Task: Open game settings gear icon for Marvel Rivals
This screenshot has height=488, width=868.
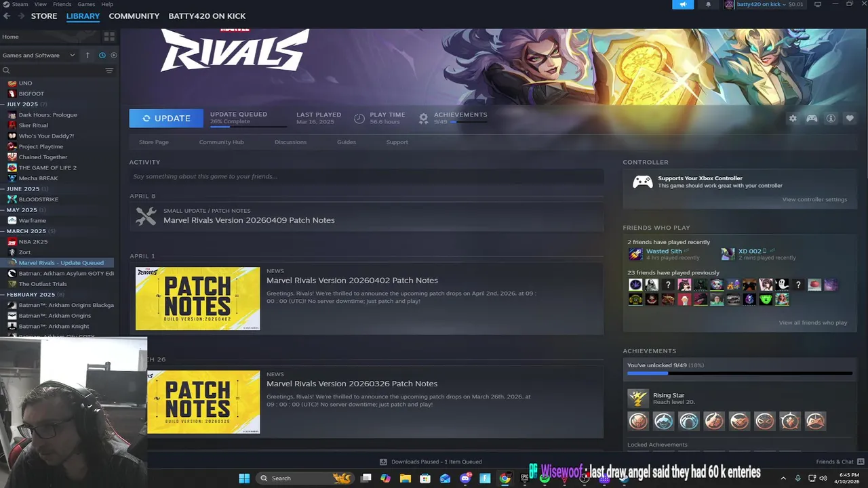Action: point(793,118)
